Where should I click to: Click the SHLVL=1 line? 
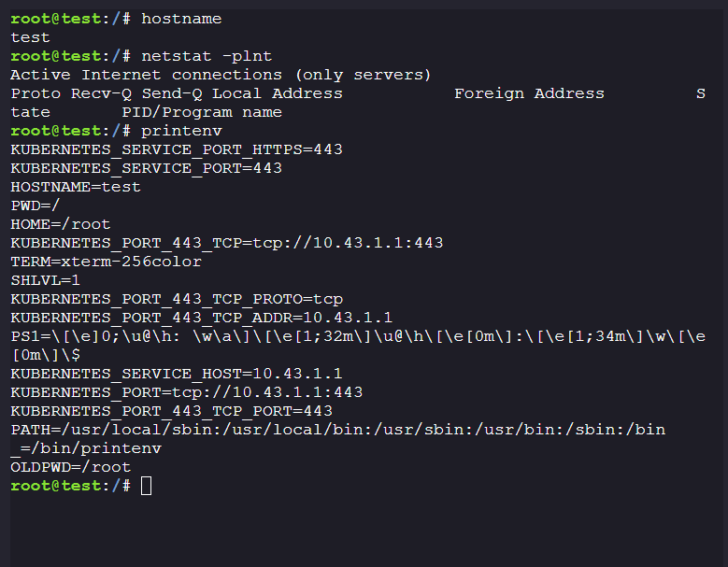46,280
